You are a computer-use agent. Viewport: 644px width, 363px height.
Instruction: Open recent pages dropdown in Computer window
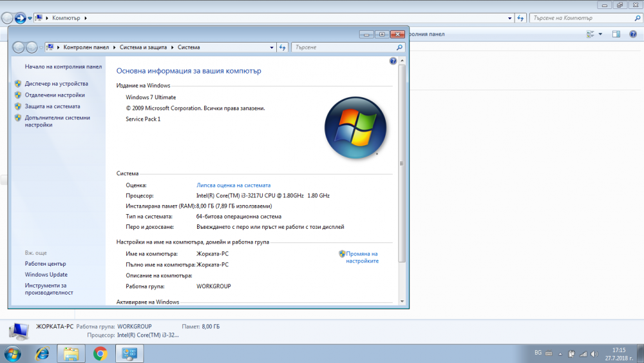30,18
